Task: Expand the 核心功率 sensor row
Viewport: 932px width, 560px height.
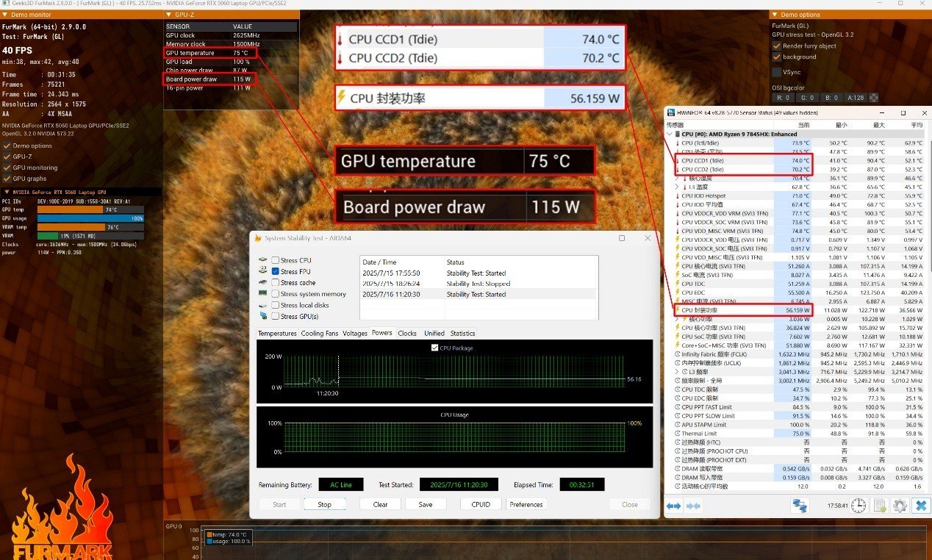Action: click(677, 320)
